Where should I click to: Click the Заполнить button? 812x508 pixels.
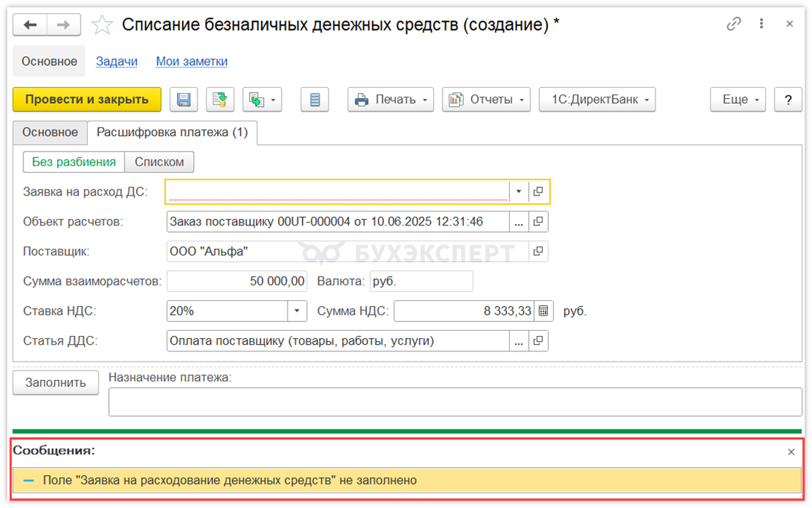pyautogui.click(x=56, y=382)
